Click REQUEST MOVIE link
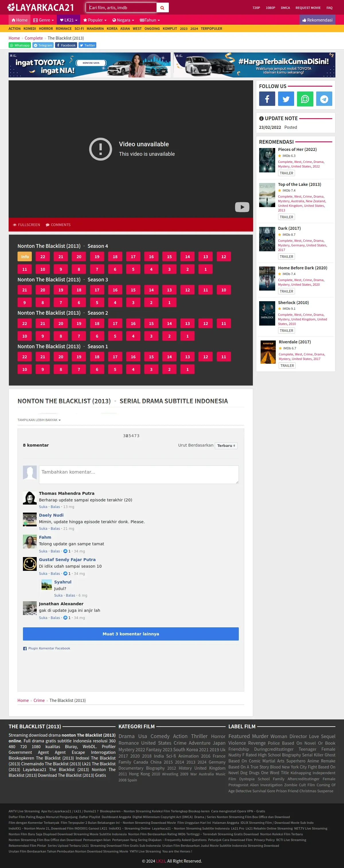 308,8
